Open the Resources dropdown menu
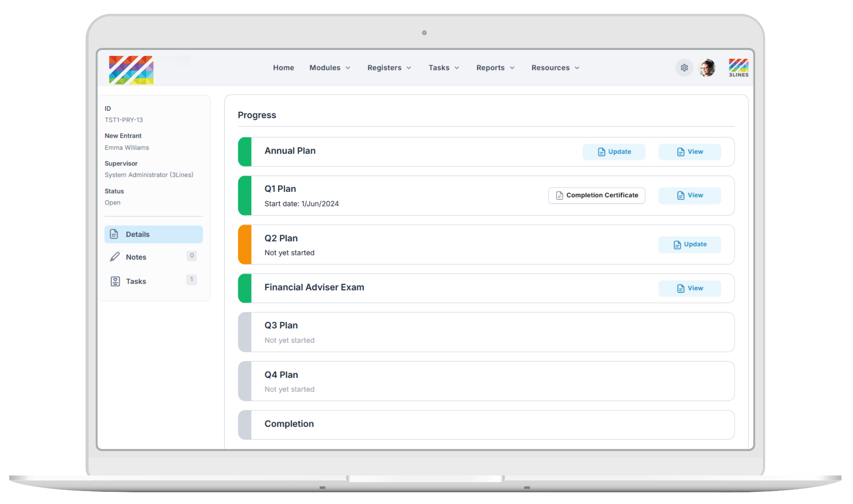Screen dimensions: 853x504 point(555,68)
